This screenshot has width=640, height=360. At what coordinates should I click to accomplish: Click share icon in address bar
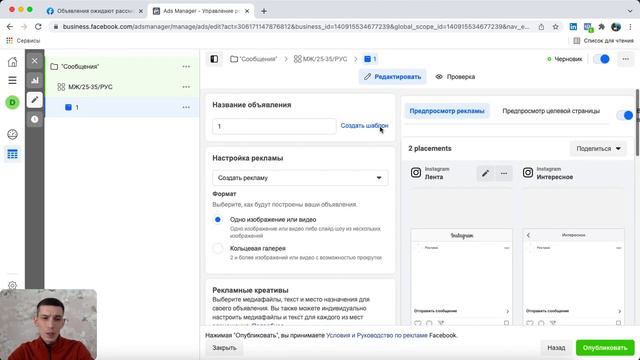(541, 27)
